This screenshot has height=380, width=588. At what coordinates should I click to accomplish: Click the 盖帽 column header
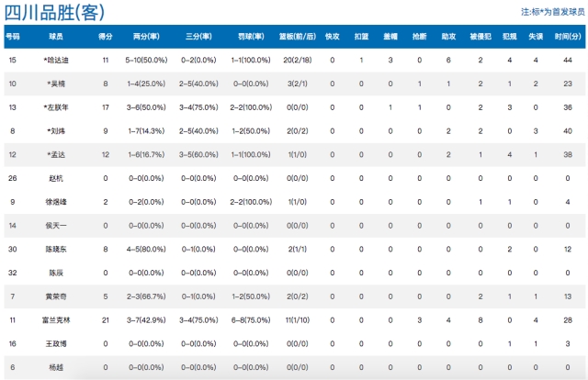click(x=390, y=37)
